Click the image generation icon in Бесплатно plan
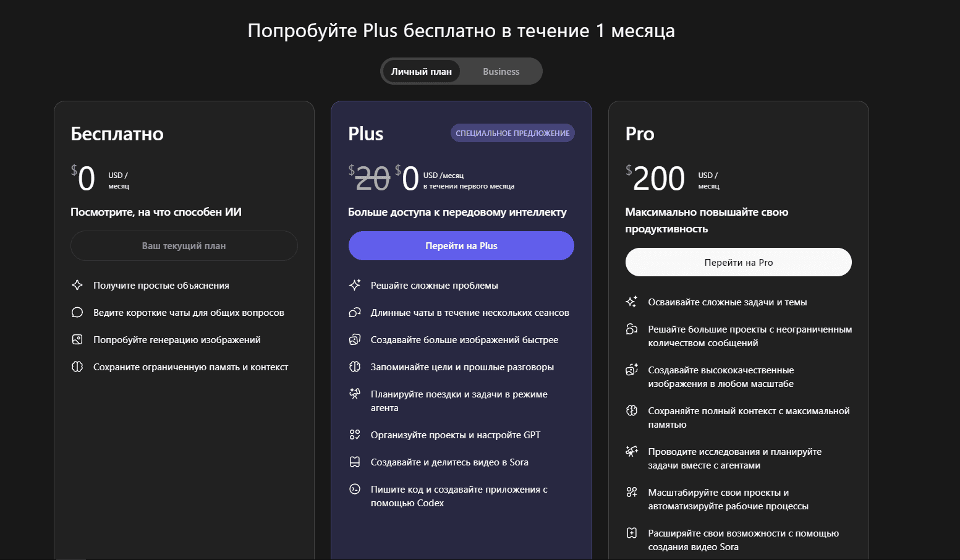Screen dimensions: 960x560 point(77,339)
